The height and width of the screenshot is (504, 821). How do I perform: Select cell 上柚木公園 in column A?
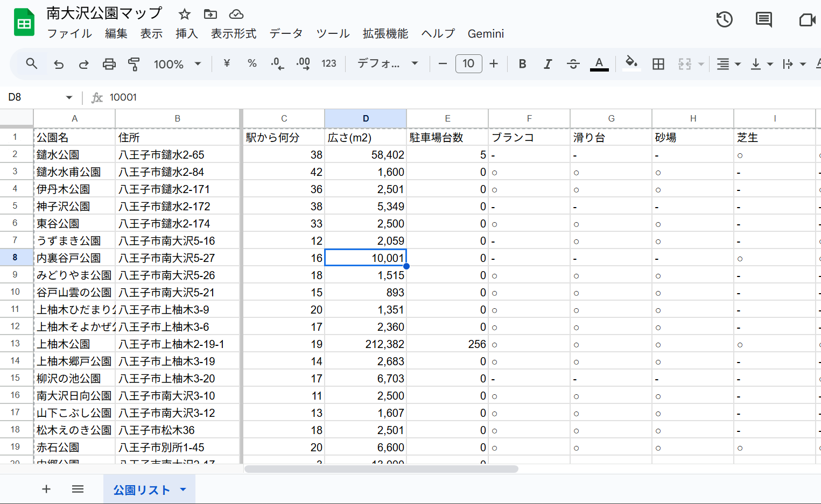pos(74,344)
